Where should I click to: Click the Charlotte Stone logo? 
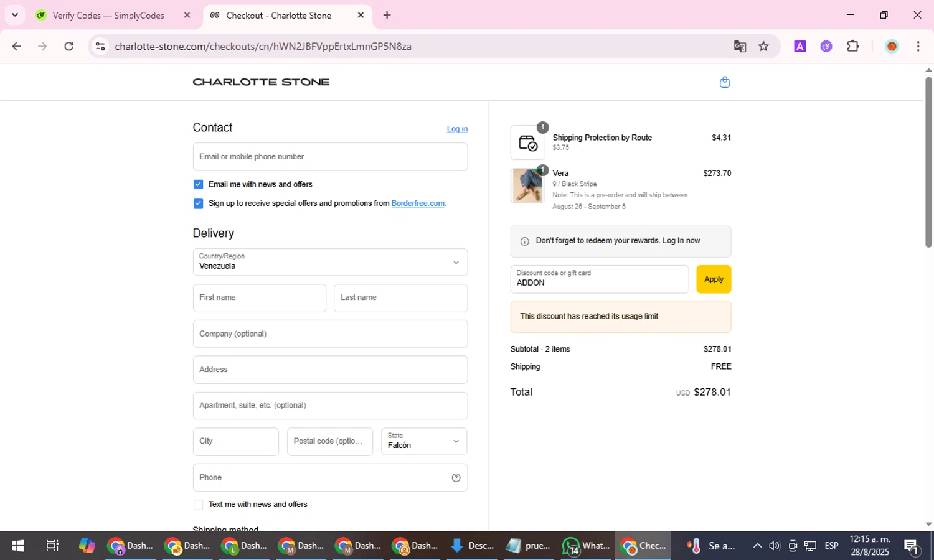[261, 82]
